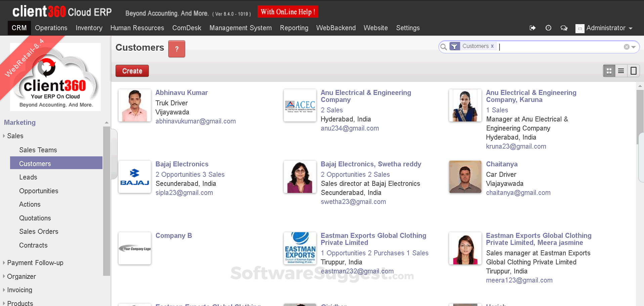Open the Eastman Exports logo thumbnail
The height and width of the screenshot is (306, 644).
pos(300,248)
